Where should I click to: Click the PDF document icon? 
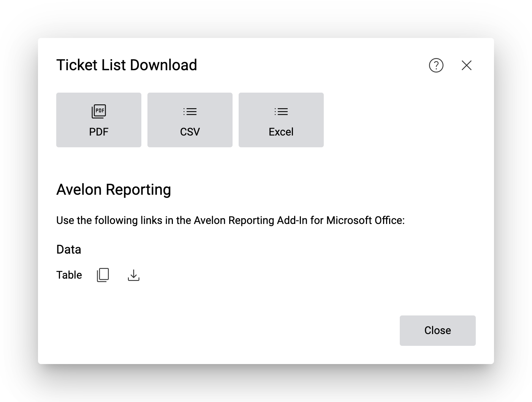[x=99, y=111]
